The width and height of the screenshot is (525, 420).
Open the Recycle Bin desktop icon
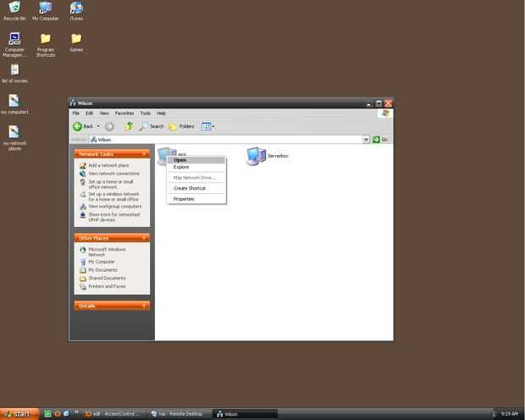[x=14, y=10]
